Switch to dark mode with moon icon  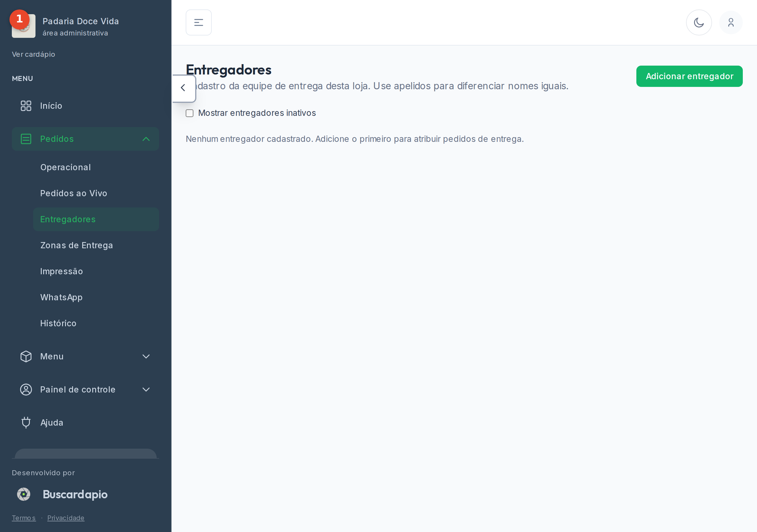pos(699,22)
